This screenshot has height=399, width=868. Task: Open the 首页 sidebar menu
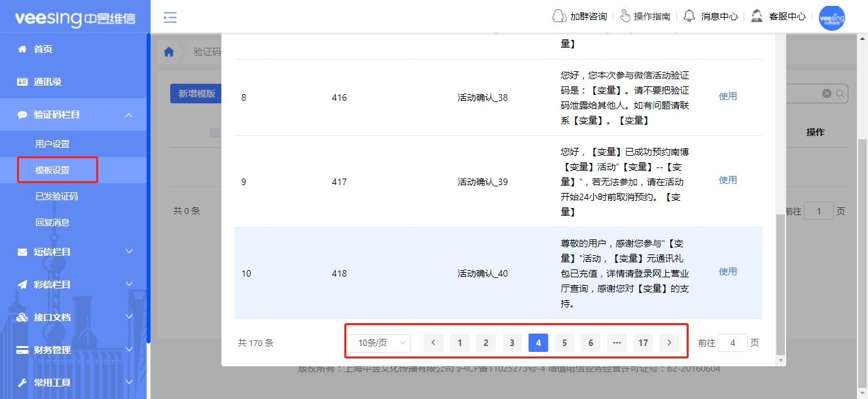[73, 49]
